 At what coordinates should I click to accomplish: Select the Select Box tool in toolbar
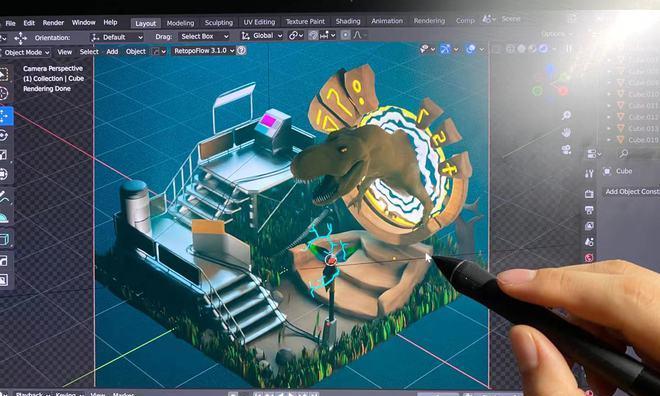(4, 74)
